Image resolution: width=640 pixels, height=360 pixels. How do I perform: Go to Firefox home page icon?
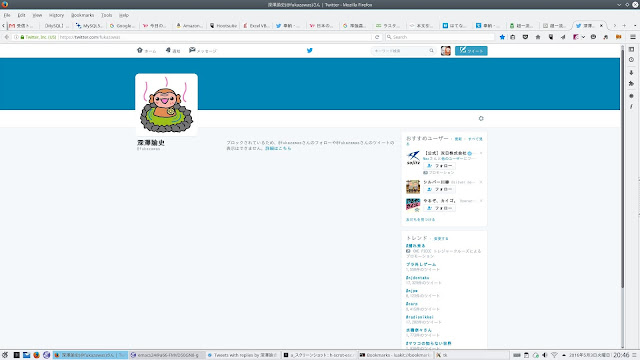[x=538, y=37]
